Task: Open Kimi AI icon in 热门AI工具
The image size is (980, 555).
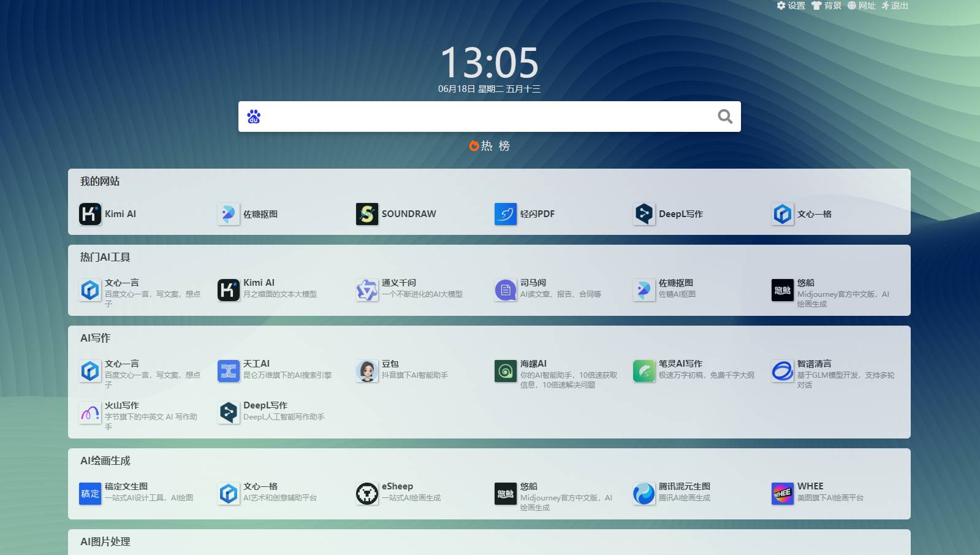Action: [229, 290]
